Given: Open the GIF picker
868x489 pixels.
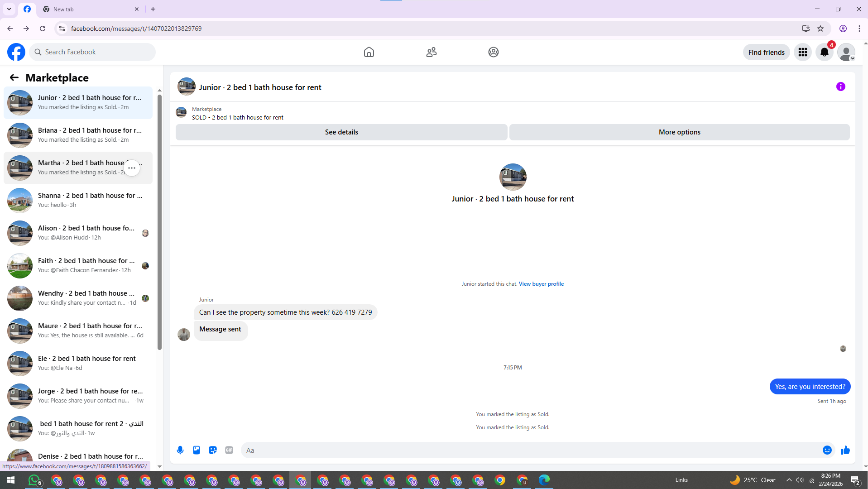Looking at the screenshot, I should pyautogui.click(x=229, y=450).
